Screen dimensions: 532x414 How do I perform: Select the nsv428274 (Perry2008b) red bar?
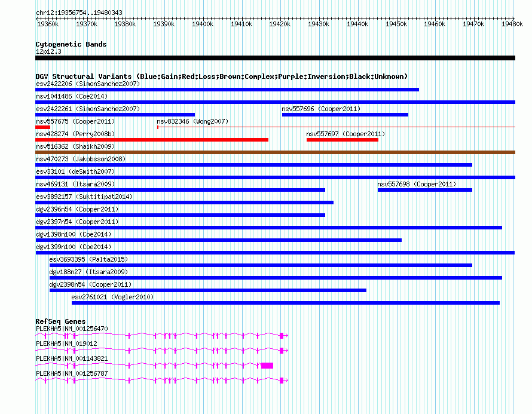152,140
